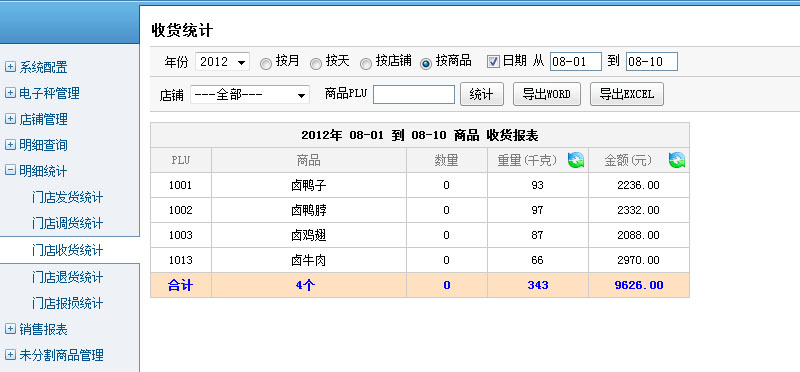Click the 卤鸭子 product cell
800x372 pixels.
coord(309,185)
